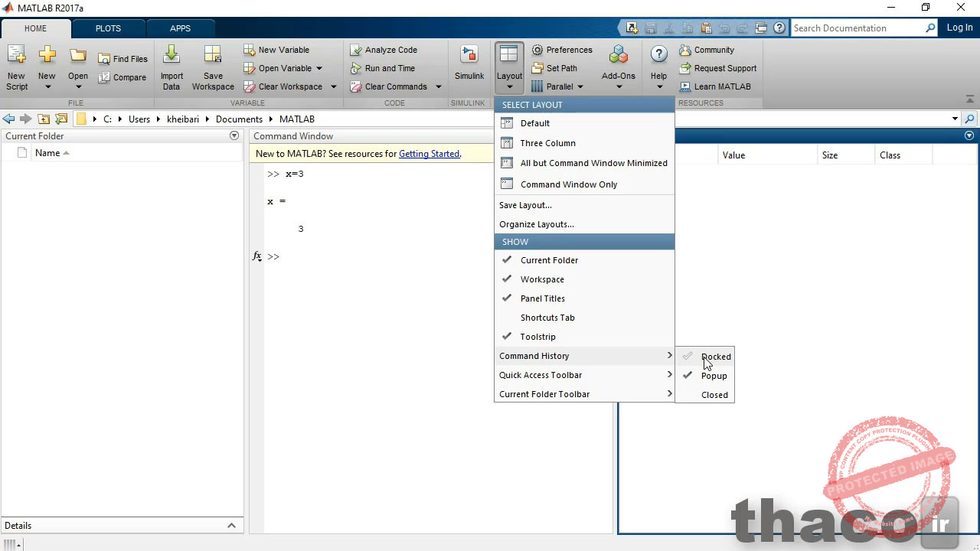The image size is (980, 551).
Task: Enable the Shortcuts Tab
Action: tap(547, 317)
